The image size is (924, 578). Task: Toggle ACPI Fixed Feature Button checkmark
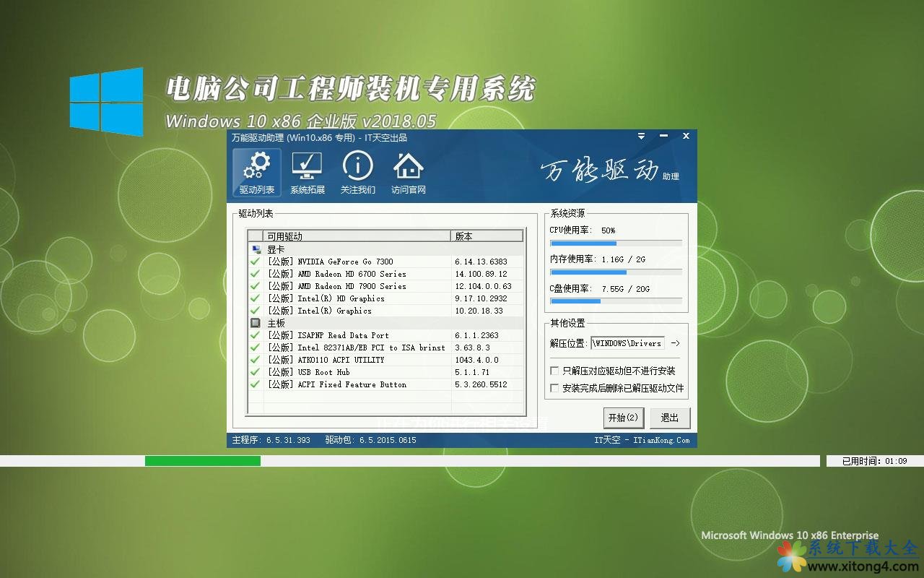pos(255,384)
